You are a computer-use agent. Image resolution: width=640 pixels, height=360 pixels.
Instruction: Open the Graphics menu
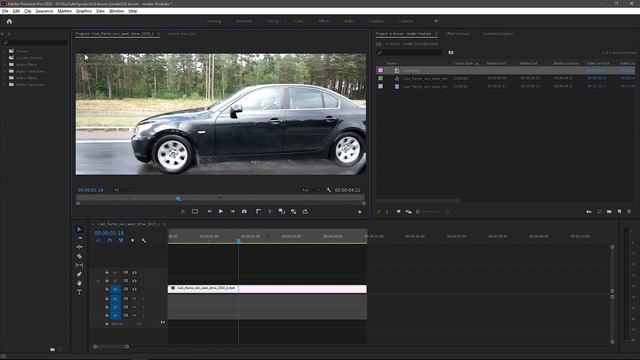[84, 11]
